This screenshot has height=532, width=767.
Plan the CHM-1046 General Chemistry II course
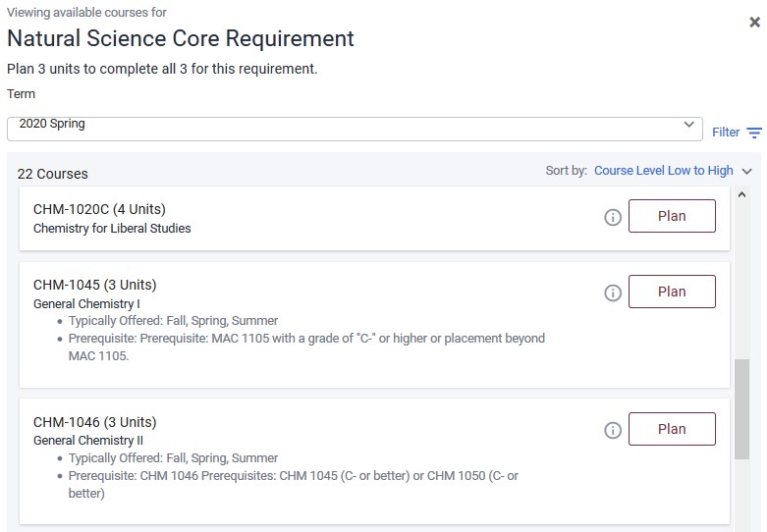pyautogui.click(x=672, y=429)
